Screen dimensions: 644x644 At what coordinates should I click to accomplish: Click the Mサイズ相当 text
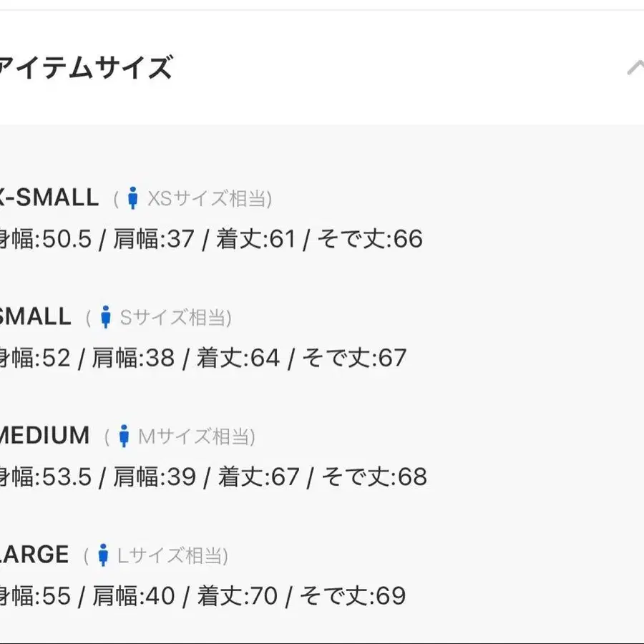click(197, 436)
